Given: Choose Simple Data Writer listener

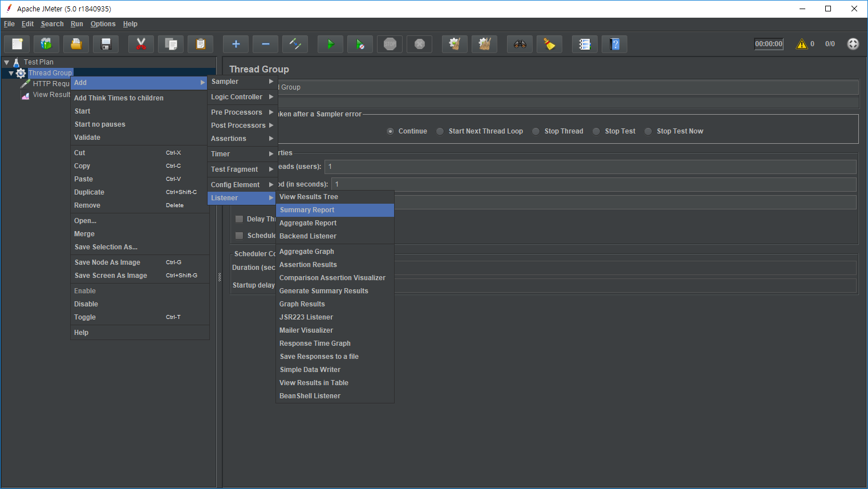Looking at the screenshot, I should tap(335, 370).
